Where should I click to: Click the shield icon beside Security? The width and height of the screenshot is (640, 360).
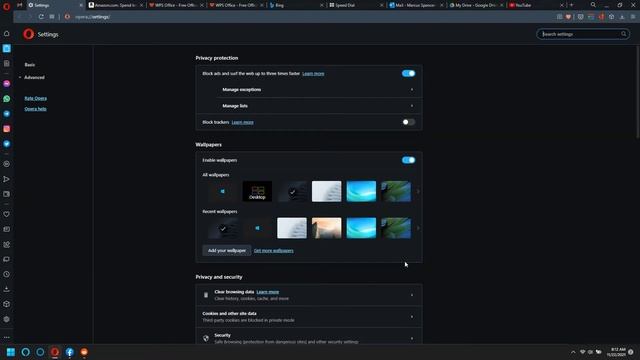coord(206,338)
